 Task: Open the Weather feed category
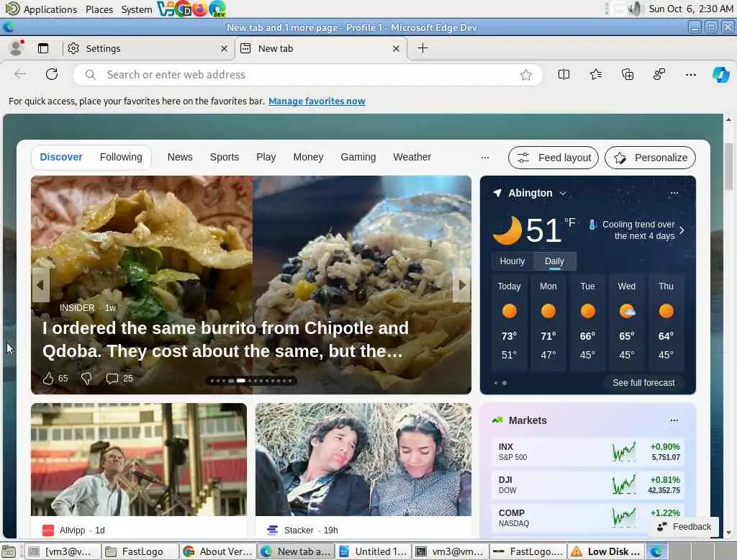pos(412,157)
